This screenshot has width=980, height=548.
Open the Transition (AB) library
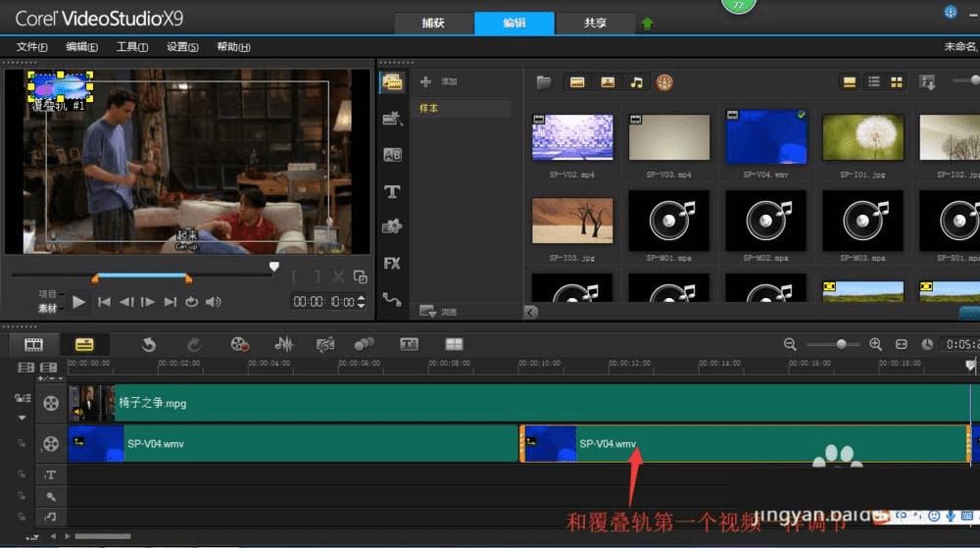[x=392, y=155]
